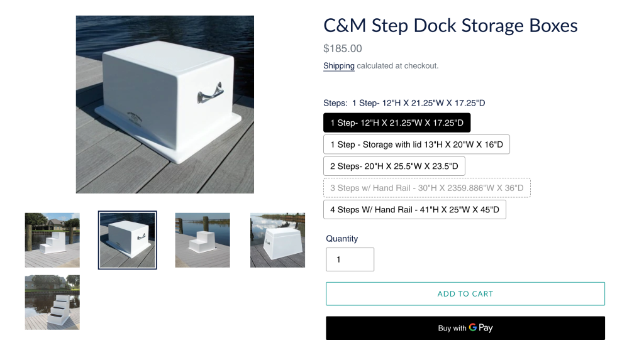
Task: Select the highlighted single box thumbnail
Action: pos(127,240)
